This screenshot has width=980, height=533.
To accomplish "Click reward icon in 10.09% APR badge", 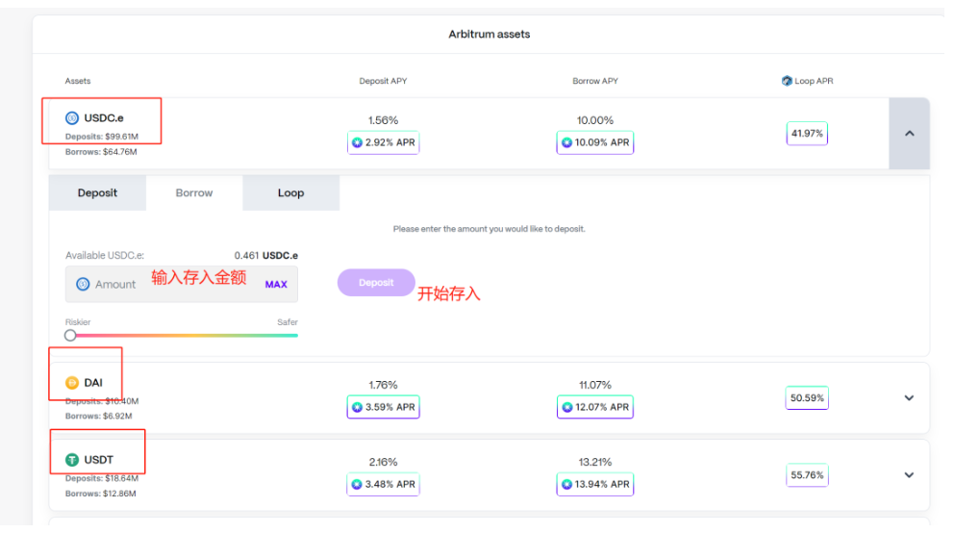I will click(566, 142).
